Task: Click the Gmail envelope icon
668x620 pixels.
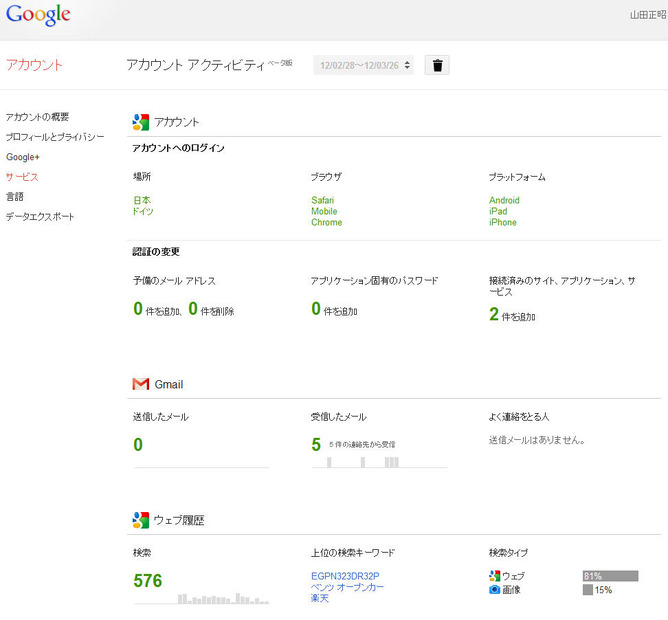Action: (x=141, y=384)
